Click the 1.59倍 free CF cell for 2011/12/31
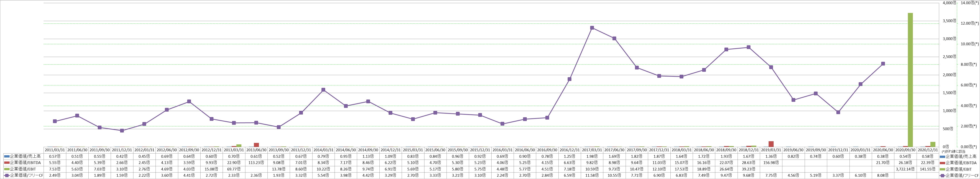 pos(122,176)
